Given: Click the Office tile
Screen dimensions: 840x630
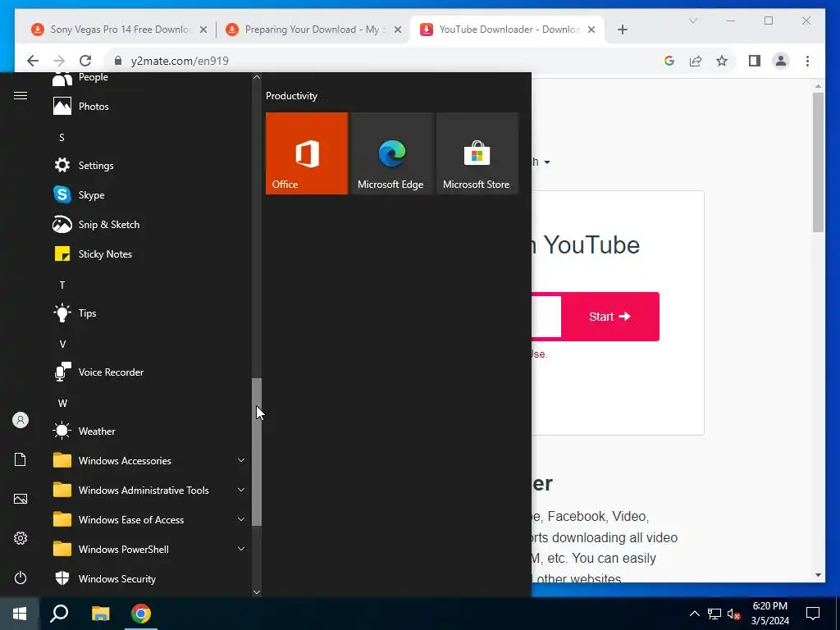Looking at the screenshot, I should point(307,153).
